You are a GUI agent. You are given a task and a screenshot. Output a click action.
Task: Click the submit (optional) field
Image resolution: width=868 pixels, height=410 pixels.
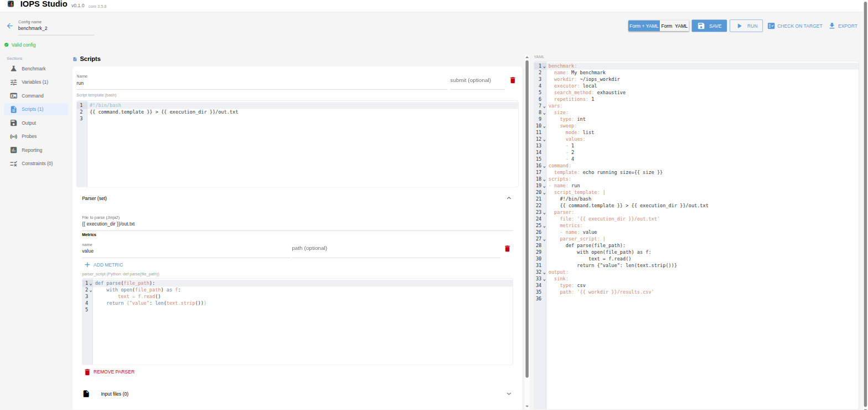pos(477,80)
